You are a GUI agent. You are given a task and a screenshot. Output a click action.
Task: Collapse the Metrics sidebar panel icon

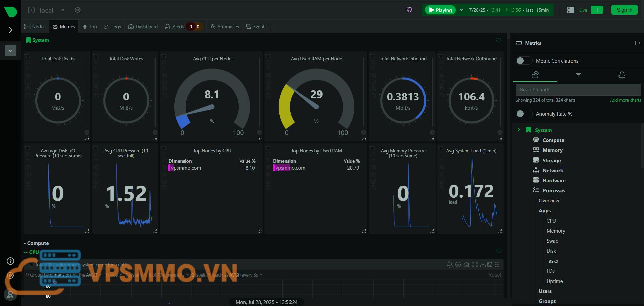tap(637, 43)
